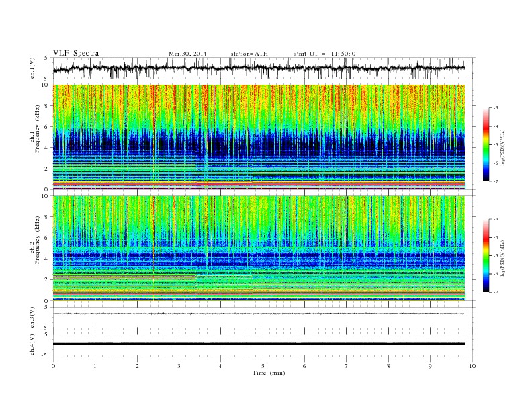This screenshot has height=411, width=532.
Task: Click the "-7" tick on the ch.1 color bar
Action: (x=495, y=181)
